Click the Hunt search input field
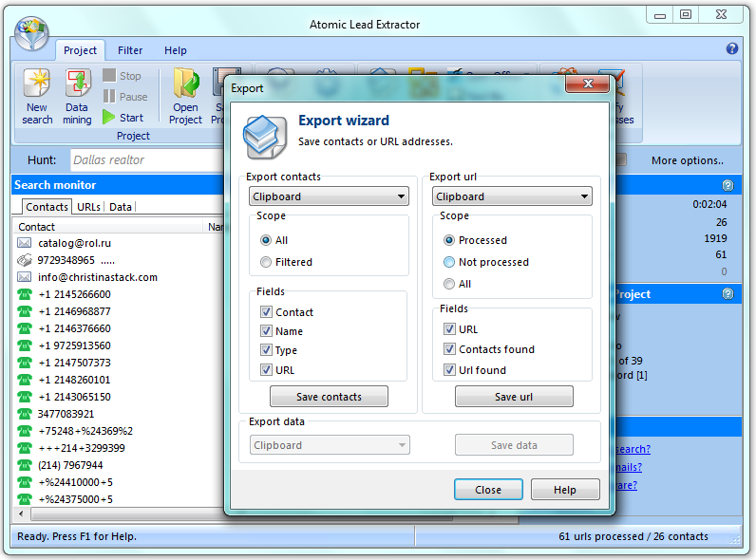 (142, 160)
